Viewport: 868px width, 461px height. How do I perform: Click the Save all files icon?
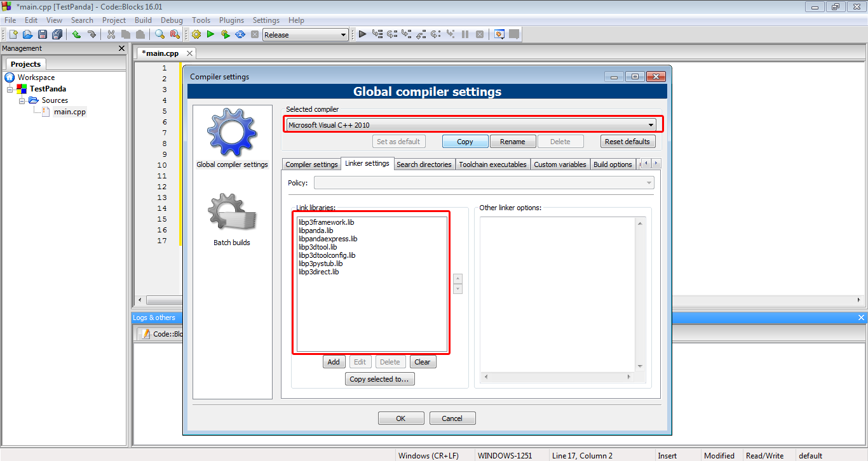click(x=57, y=34)
